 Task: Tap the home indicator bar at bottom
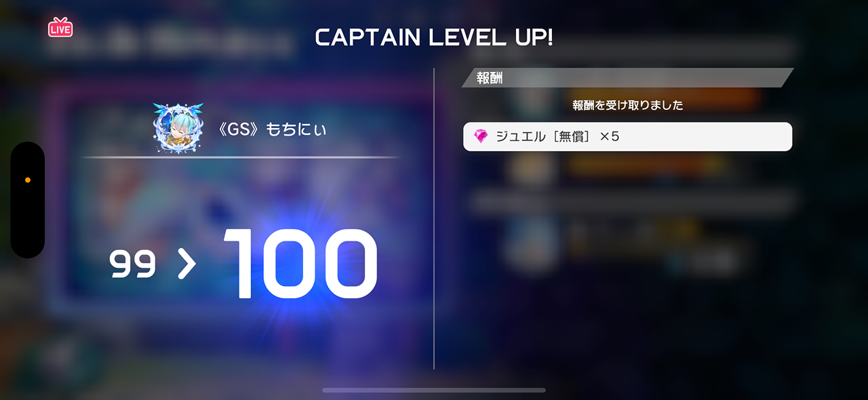click(434, 391)
